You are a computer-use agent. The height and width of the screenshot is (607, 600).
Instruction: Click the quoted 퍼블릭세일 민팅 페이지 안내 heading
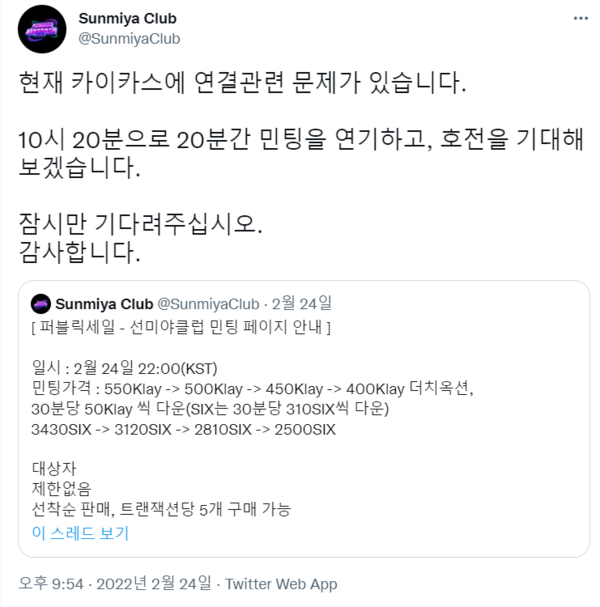181,327
